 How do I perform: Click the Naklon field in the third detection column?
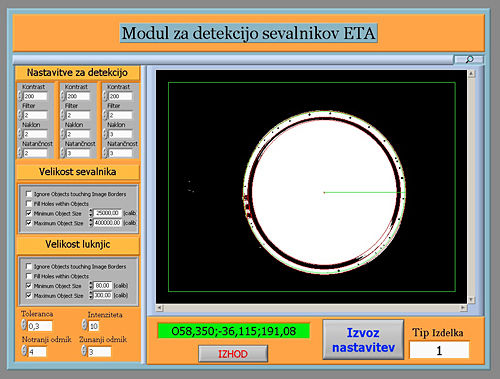point(120,134)
